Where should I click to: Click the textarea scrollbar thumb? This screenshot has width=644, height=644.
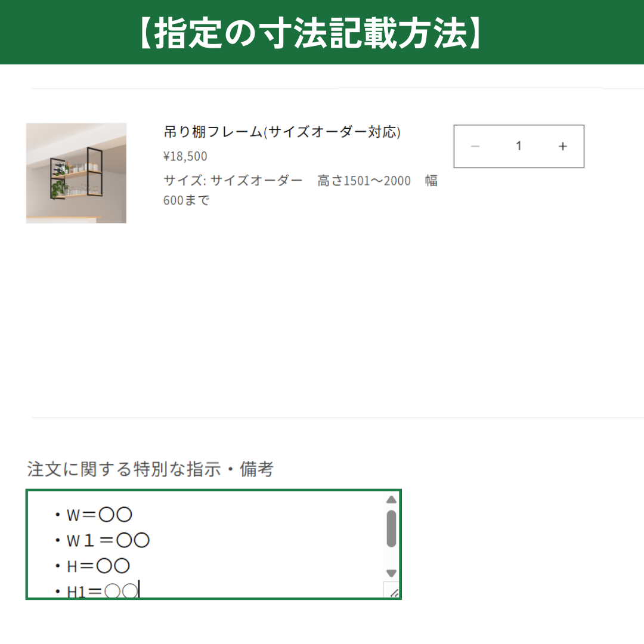pyautogui.click(x=391, y=528)
